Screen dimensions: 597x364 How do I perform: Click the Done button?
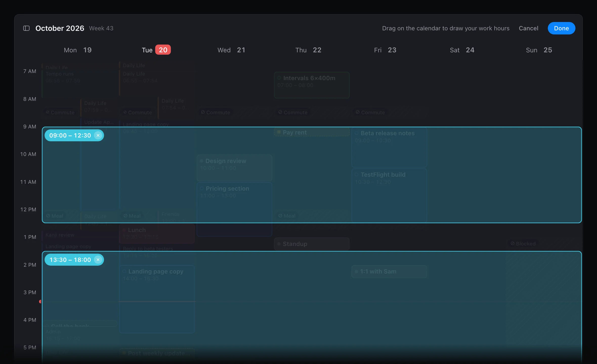[561, 28]
